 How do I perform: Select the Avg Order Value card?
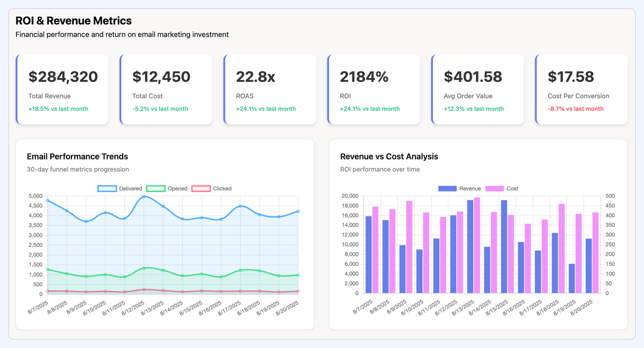click(478, 89)
